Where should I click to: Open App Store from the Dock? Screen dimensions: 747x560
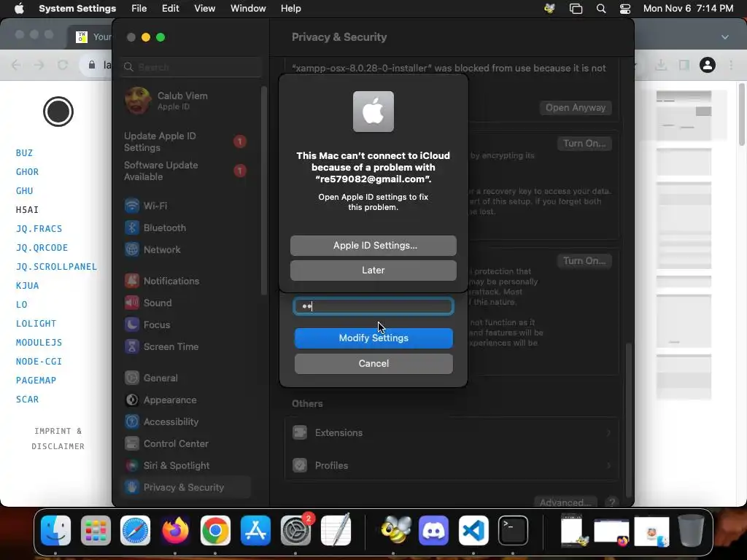[255, 530]
